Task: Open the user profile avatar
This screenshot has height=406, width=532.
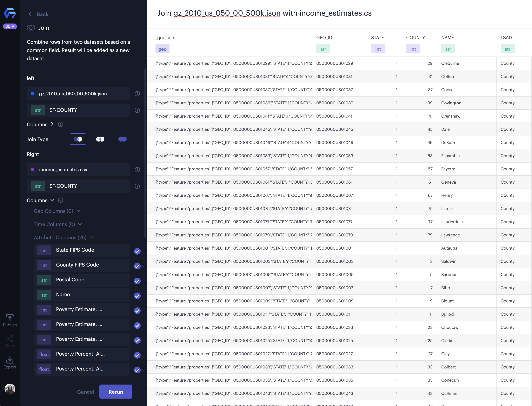Action: tap(10, 389)
